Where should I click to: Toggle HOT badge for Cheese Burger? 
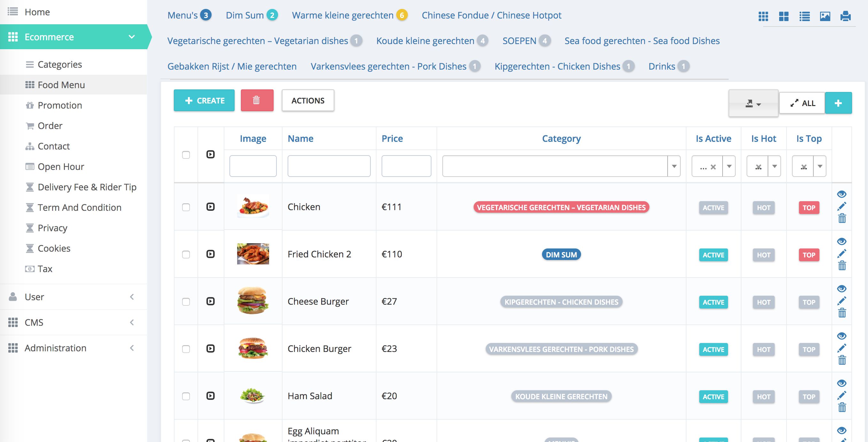pyautogui.click(x=763, y=302)
